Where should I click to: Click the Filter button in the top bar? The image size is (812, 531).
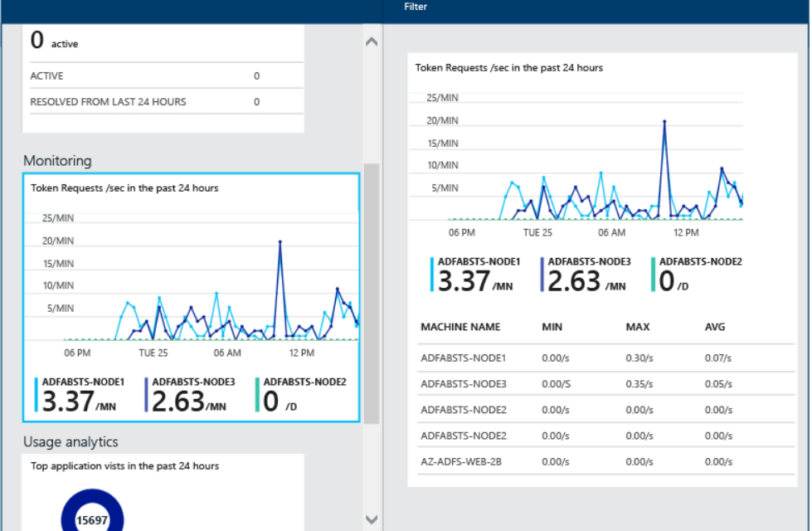click(416, 7)
